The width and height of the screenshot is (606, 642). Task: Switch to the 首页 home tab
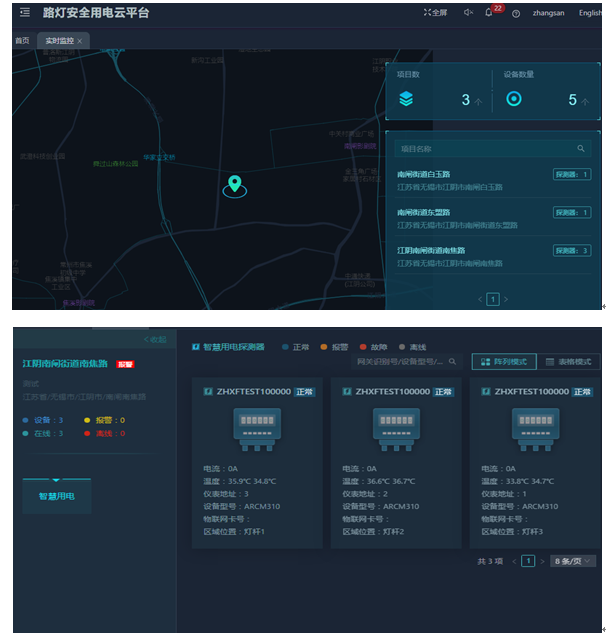22,40
